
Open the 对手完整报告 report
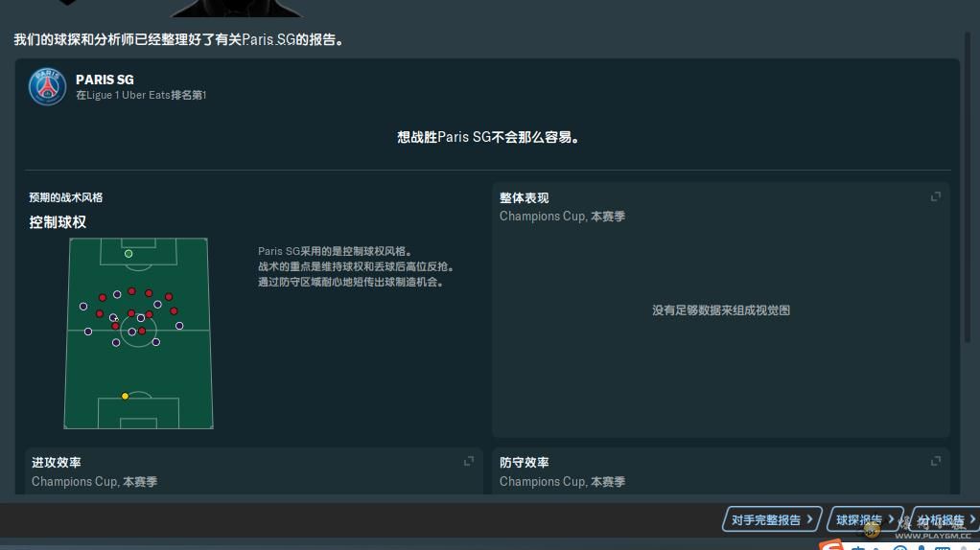click(x=771, y=519)
